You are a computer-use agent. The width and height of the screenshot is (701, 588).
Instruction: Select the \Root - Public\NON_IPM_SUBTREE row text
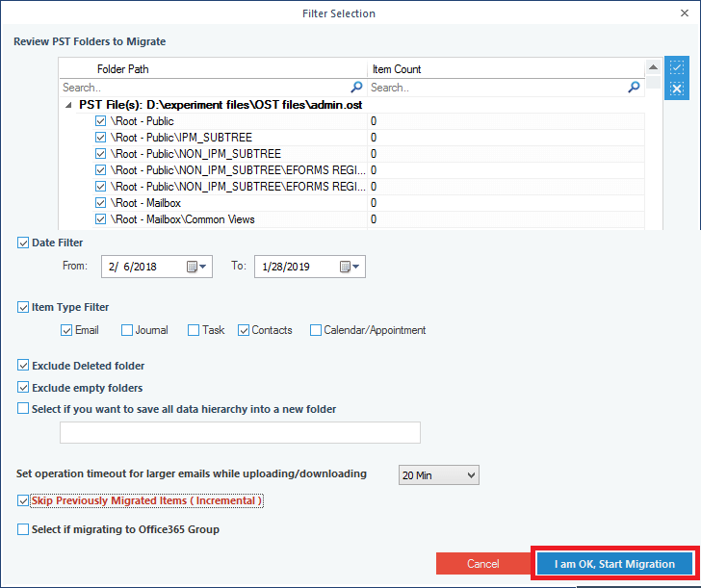pyautogui.click(x=195, y=154)
